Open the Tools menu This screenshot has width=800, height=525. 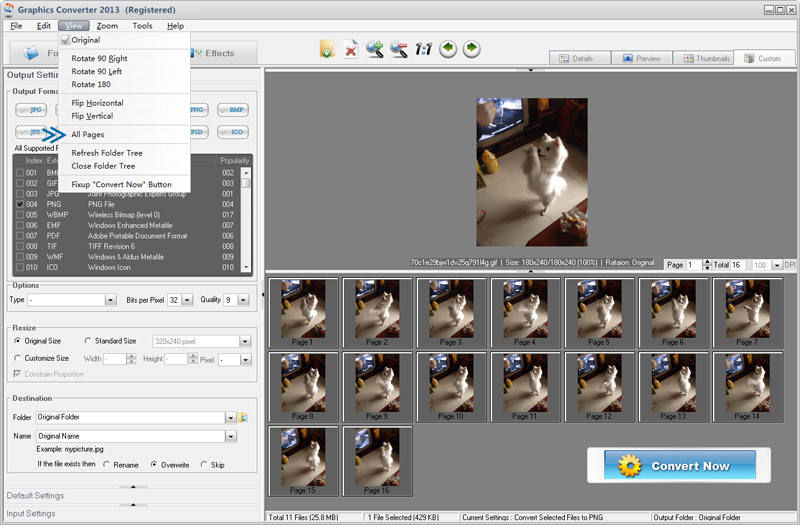point(142,26)
